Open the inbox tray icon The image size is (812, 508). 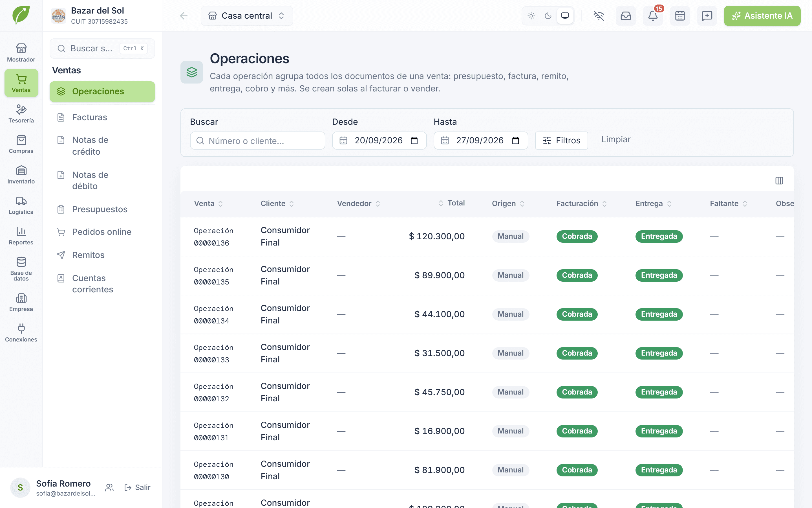626,16
